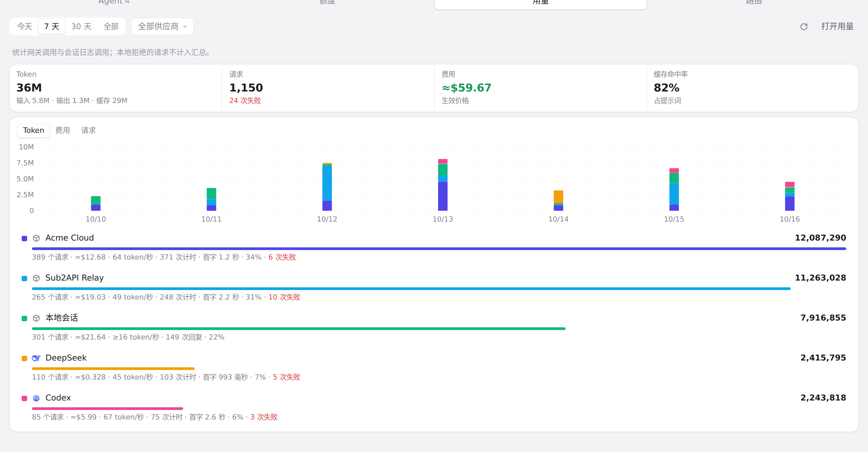Image resolution: width=868 pixels, height=452 pixels.
Task: Switch range to 30 天
Action: coord(81,26)
